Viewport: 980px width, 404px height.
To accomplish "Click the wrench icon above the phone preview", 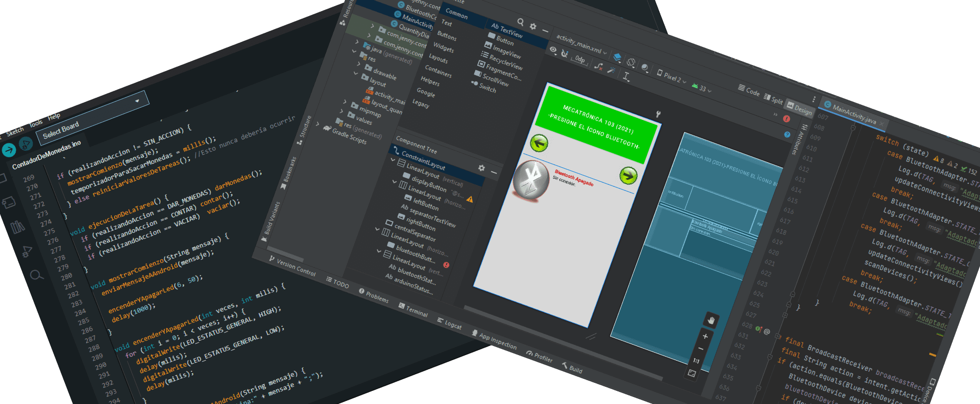I will [658, 114].
